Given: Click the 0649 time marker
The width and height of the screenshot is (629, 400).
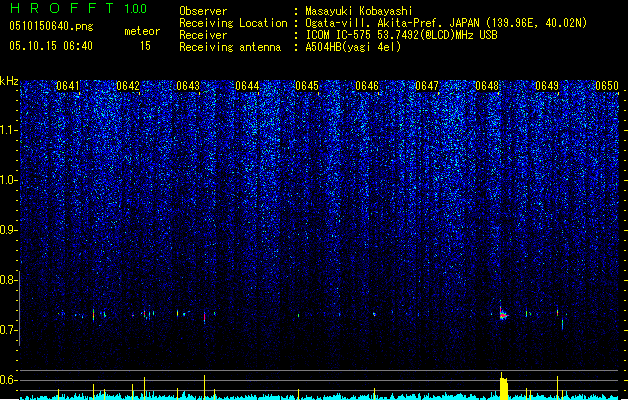Looking at the screenshot, I should coord(547,86).
